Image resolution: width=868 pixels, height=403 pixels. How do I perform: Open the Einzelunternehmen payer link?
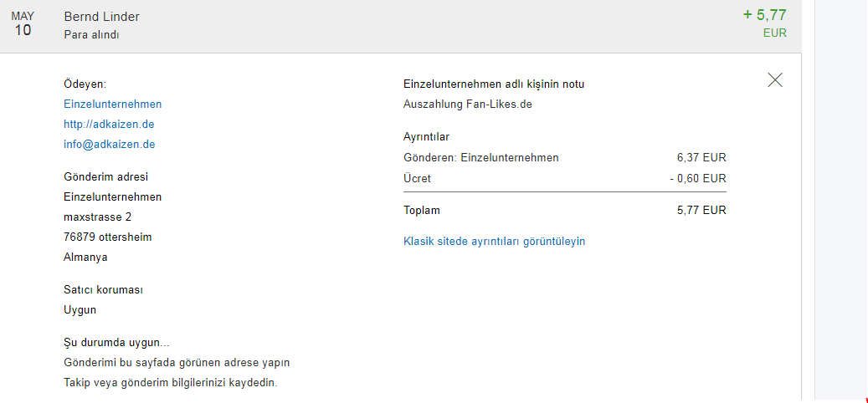(112, 105)
